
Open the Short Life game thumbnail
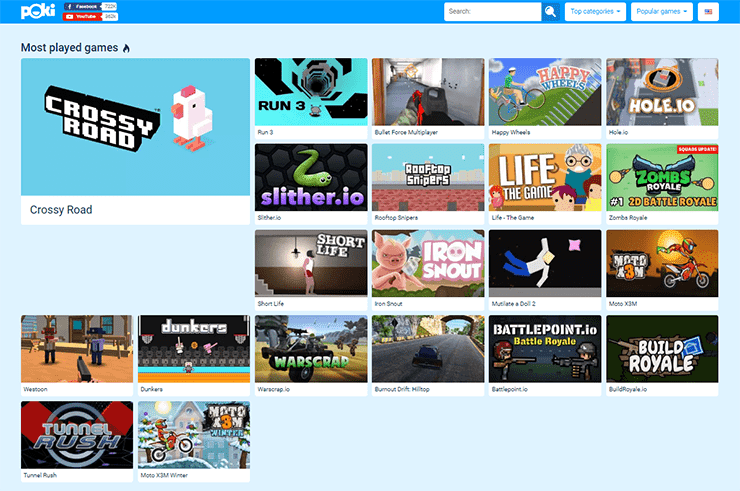[x=311, y=263]
